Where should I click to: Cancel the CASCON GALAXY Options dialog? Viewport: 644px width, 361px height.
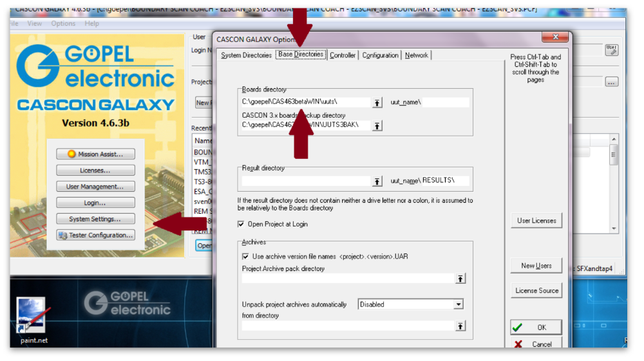pyautogui.click(x=536, y=344)
